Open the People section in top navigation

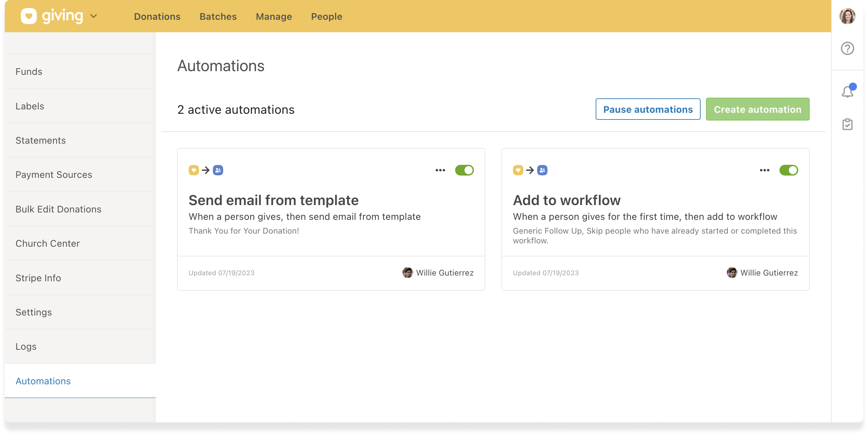click(x=326, y=16)
